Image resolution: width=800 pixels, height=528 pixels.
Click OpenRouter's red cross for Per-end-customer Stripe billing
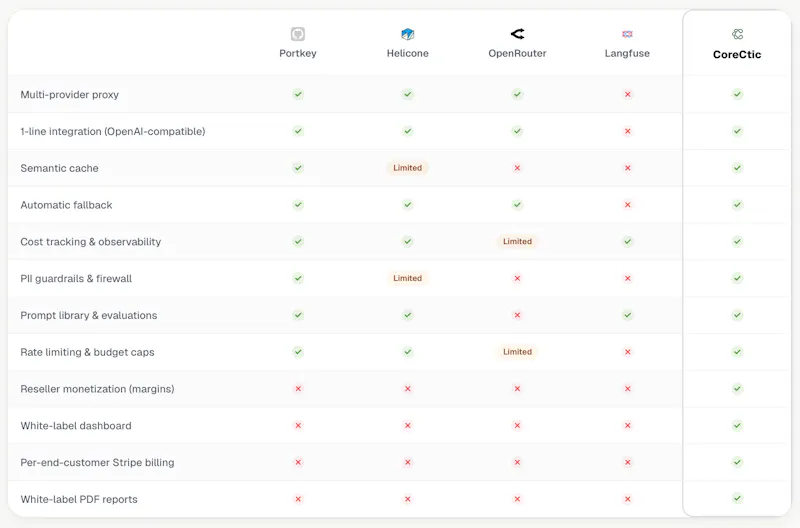point(517,462)
